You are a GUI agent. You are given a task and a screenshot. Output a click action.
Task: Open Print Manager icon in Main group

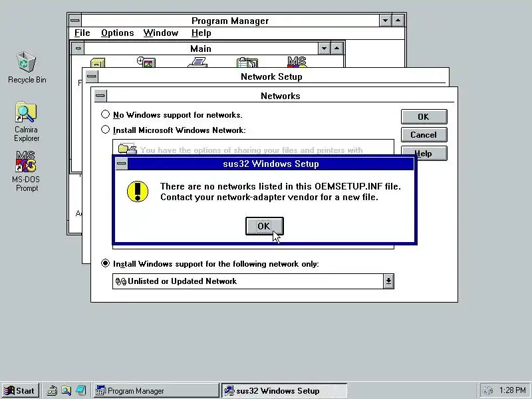198,63
